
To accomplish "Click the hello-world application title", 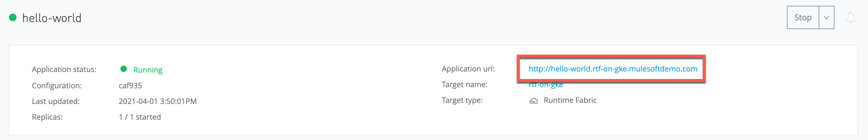I will point(52,18).
